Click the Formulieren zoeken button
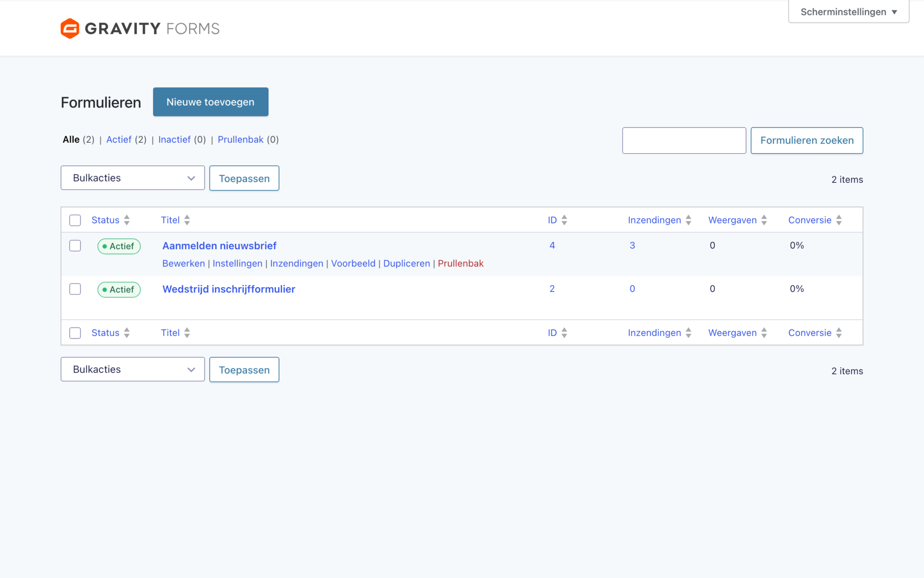 807,140
